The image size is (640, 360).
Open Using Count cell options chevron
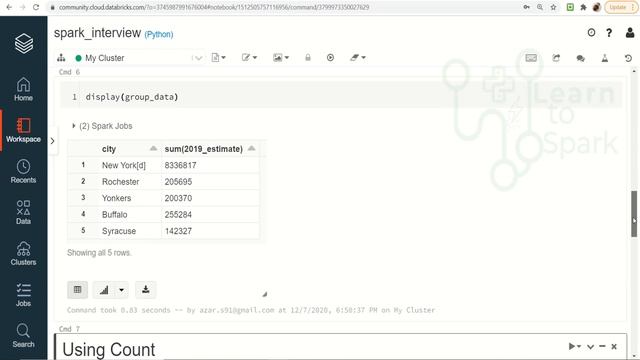(590, 347)
